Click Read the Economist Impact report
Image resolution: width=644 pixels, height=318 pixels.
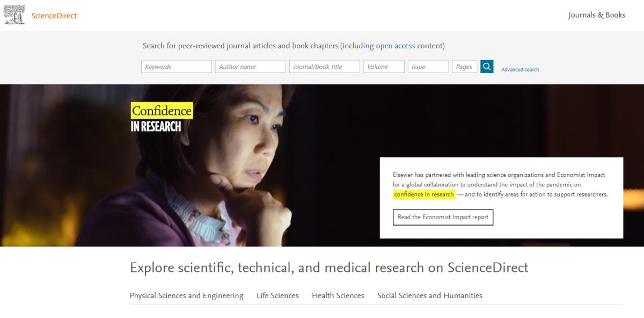coord(443,217)
